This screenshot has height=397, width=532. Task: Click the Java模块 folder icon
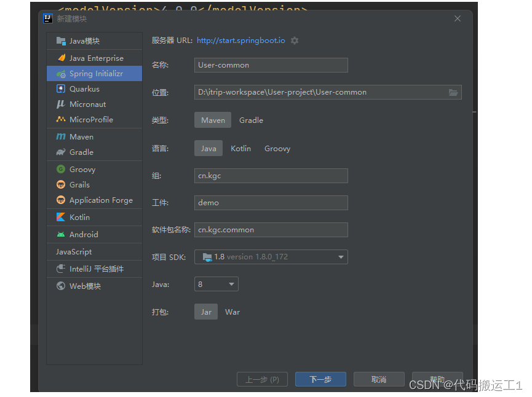[61, 41]
